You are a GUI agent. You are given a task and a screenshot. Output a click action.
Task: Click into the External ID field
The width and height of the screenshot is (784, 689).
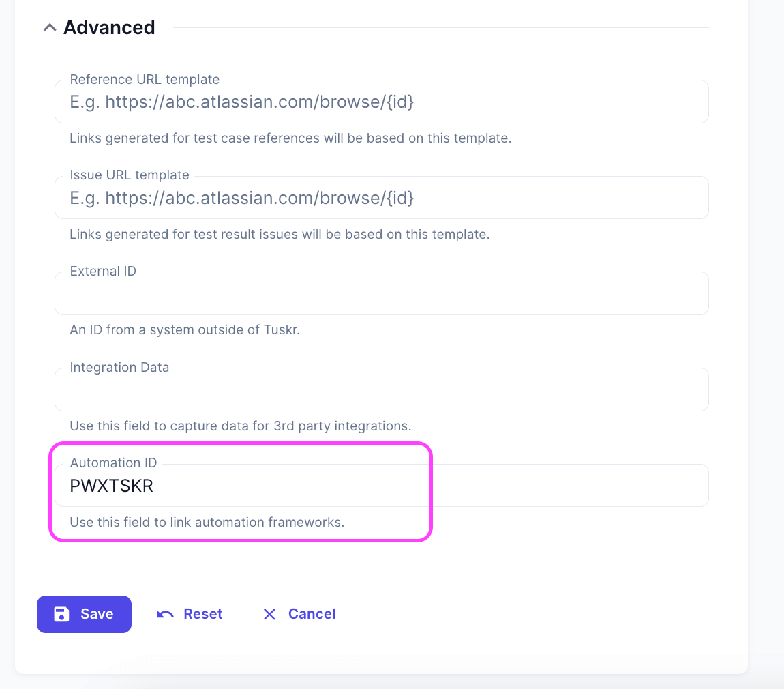(x=382, y=295)
